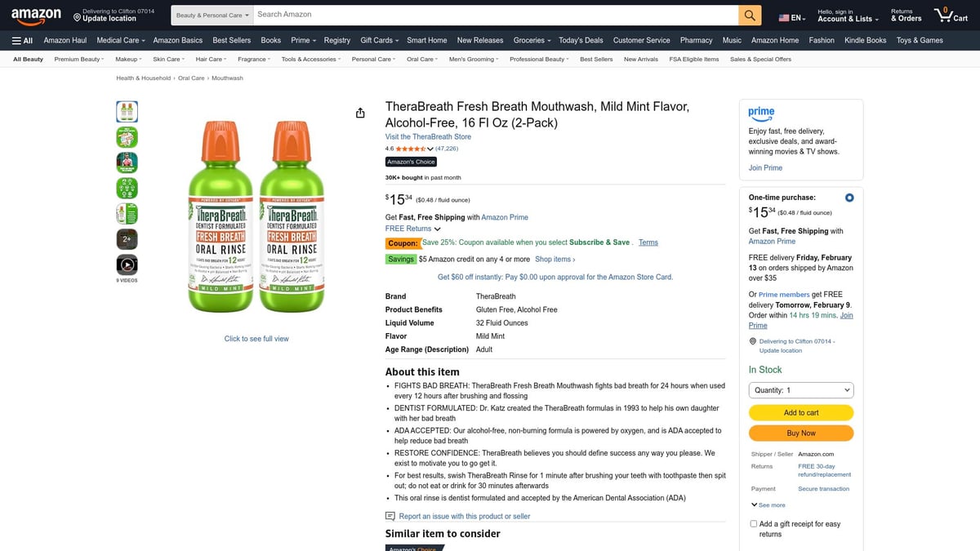980x551 pixels.
Task: Select the All Beauty tab
Action: pos(27,58)
